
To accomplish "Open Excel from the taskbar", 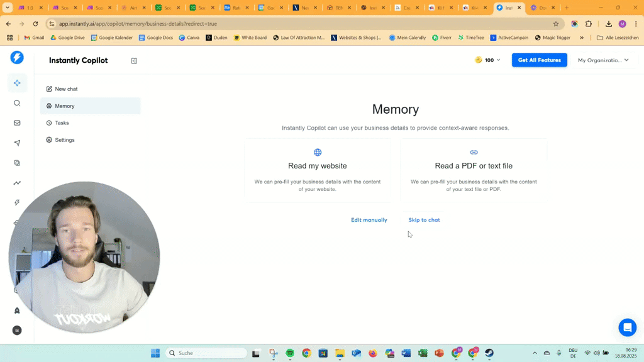I will pyautogui.click(x=423, y=353).
